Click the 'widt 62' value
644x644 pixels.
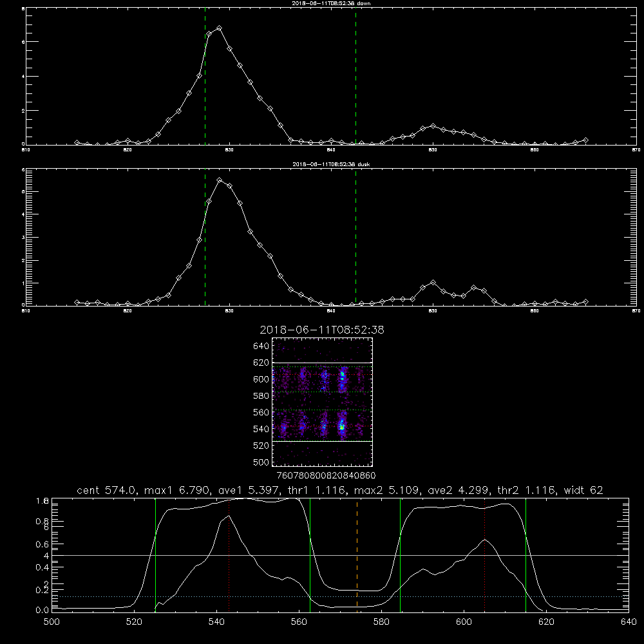point(583,490)
